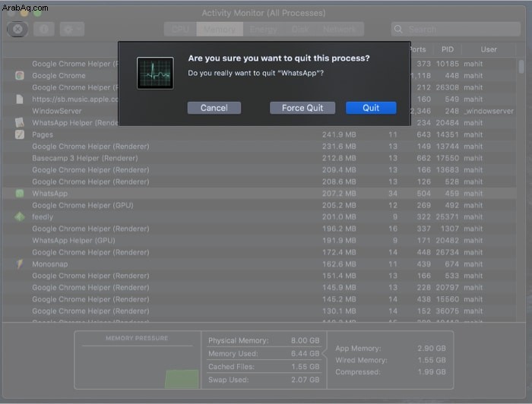This screenshot has width=532, height=404.
Task: Switch to the Network tab
Action: point(340,29)
